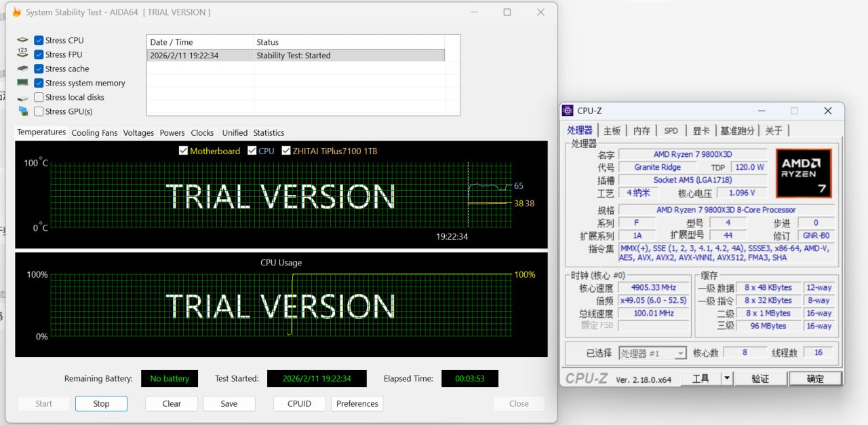Image resolution: width=868 pixels, height=425 pixels.
Task: Click the AMD Ryzen 7 logo in CPU-Z
Action: [804, 173]
